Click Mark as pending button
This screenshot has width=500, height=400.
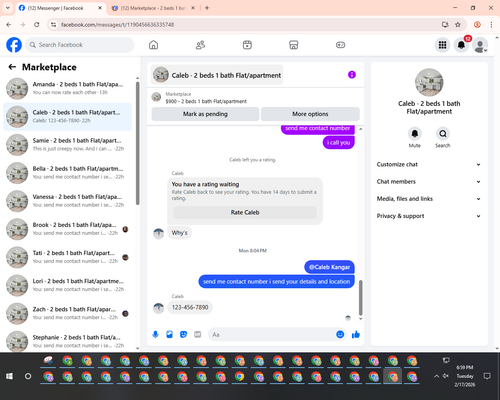(x=205, y=114)
